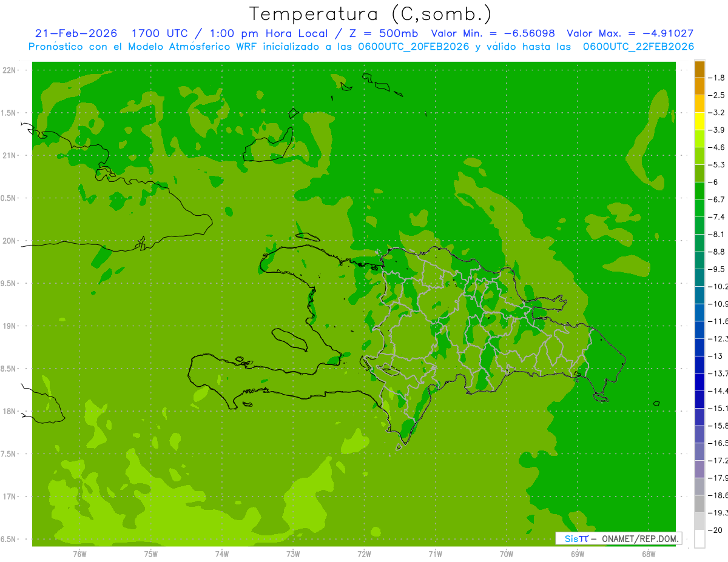Click the "21N" latitude label
The height and width of the screenshot is (562, 728).
(10, 155)
